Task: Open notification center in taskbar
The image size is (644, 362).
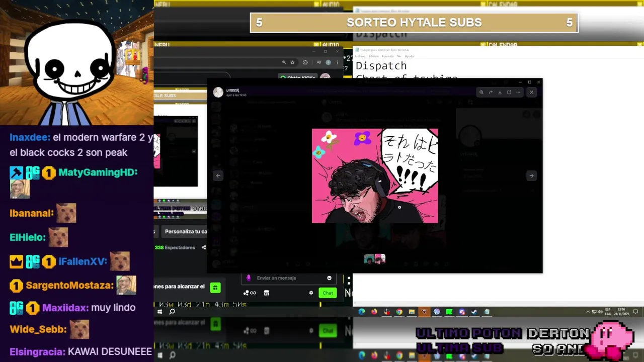Action: pos(635,312)
